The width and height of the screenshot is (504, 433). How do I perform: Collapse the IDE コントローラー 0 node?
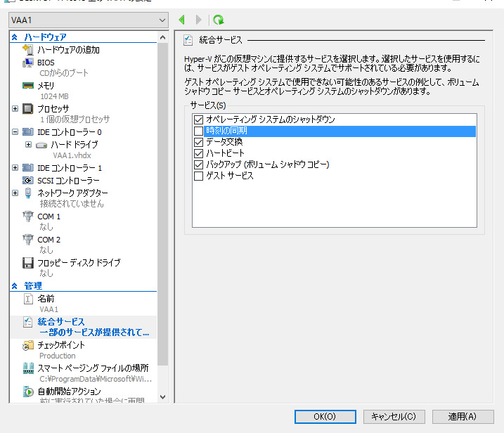point(15,131)
